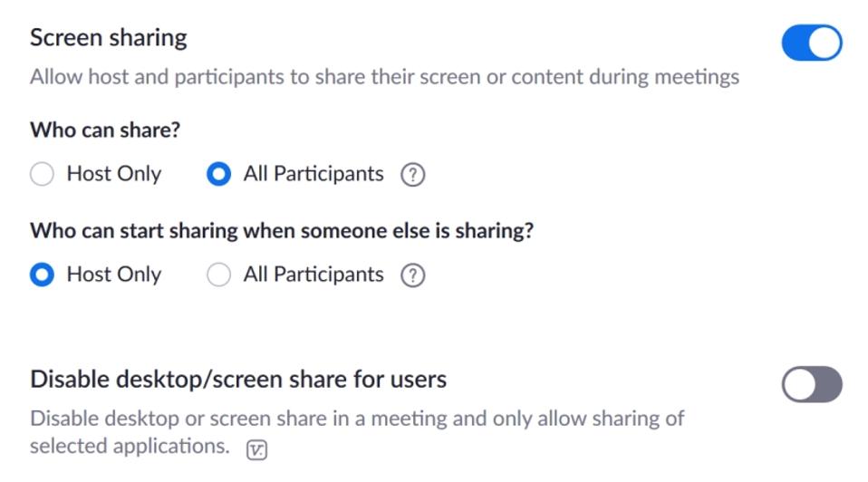This screenshot has height=482, width=868.
Task: Click 'All Participants' text under Who can start sharing
Action: pos(313,275)
